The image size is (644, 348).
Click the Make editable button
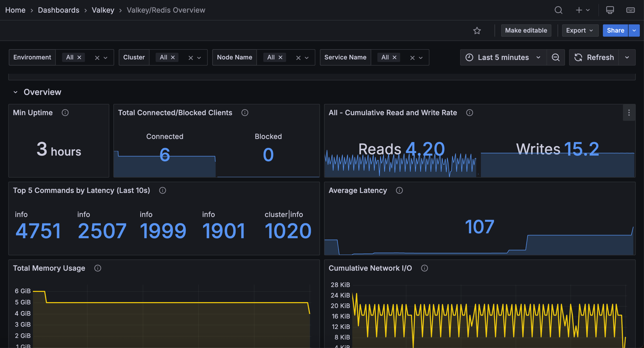pos(526,30)
